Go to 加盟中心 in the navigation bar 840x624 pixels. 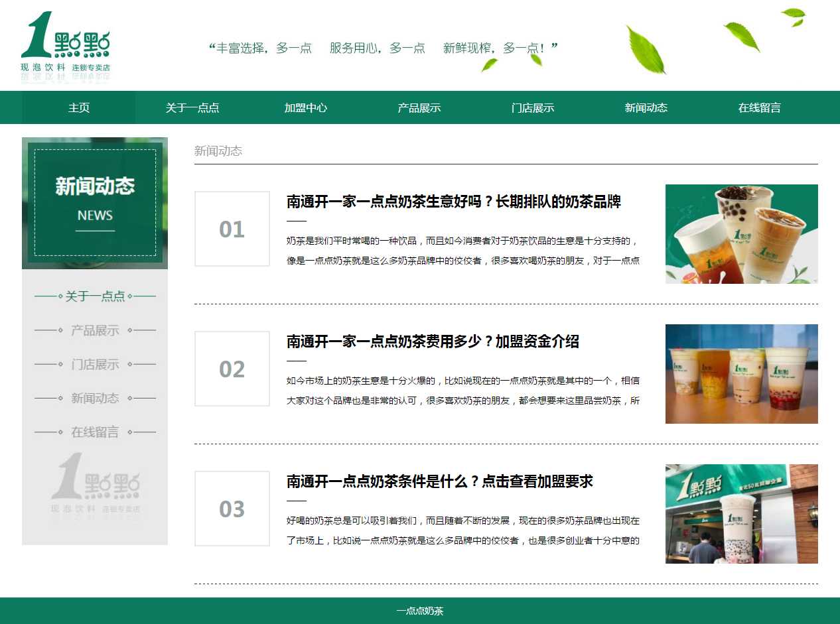[306, 107]
